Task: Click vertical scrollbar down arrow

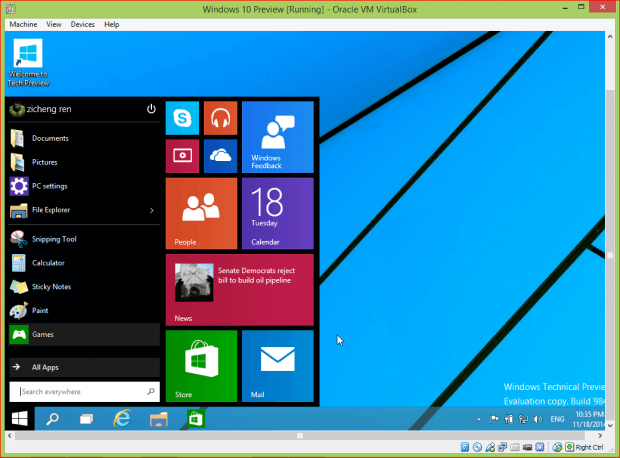Action: (610, 426)
